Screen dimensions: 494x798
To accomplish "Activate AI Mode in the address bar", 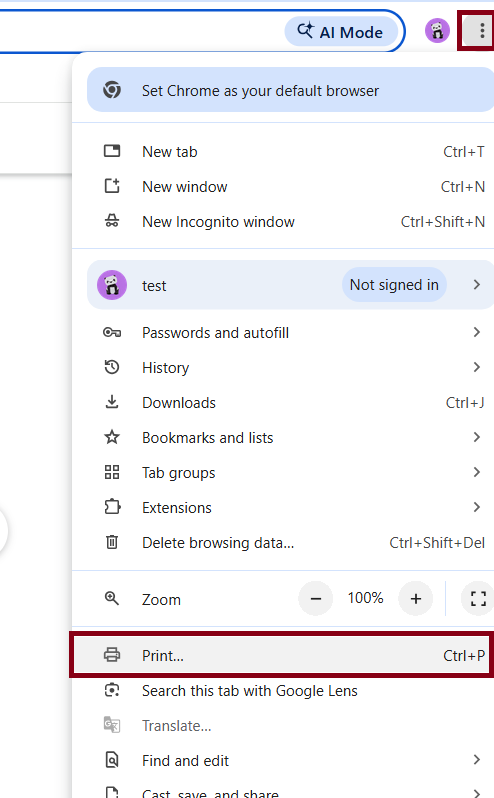I will tap(341, 32).
